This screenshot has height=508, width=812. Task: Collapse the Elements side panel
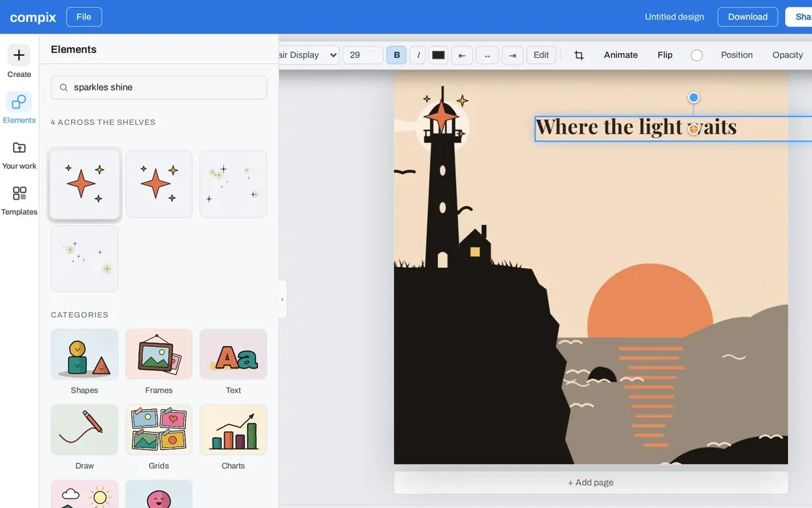(282, 299)
